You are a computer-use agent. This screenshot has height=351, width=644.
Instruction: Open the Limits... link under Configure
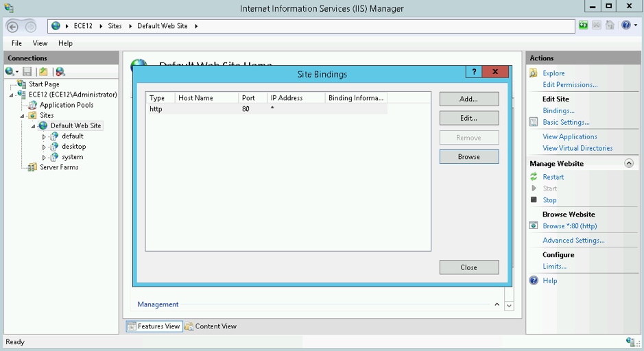tap(554, 266)
